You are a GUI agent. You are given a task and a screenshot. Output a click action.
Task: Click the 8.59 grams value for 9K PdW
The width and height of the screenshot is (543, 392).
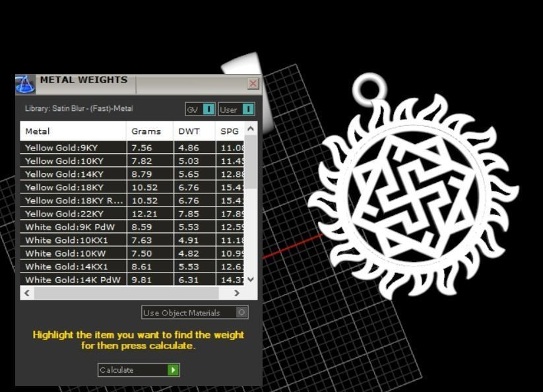point(142,227)
